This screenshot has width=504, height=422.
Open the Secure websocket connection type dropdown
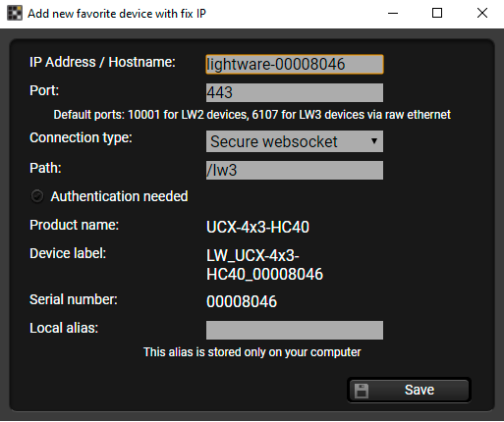click(x=295, y=141)
